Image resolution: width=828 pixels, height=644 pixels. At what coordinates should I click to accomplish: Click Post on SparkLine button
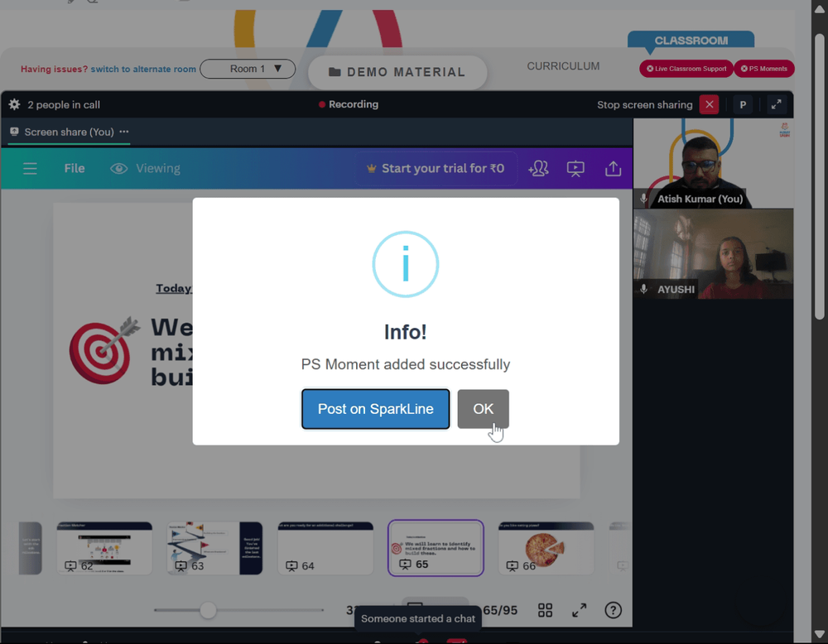pos(375,409)
